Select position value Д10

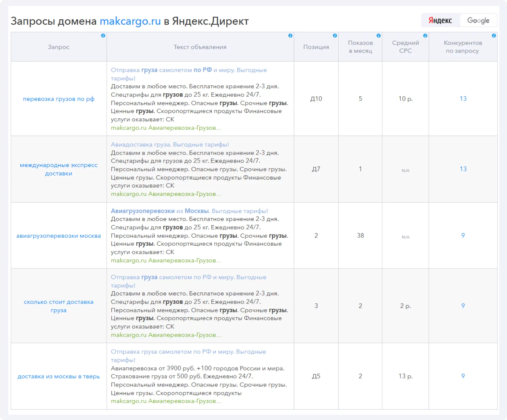click(316, 99)
